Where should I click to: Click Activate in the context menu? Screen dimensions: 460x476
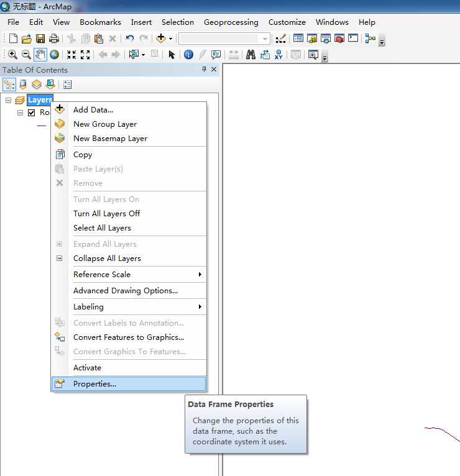[x=129, y=368]
